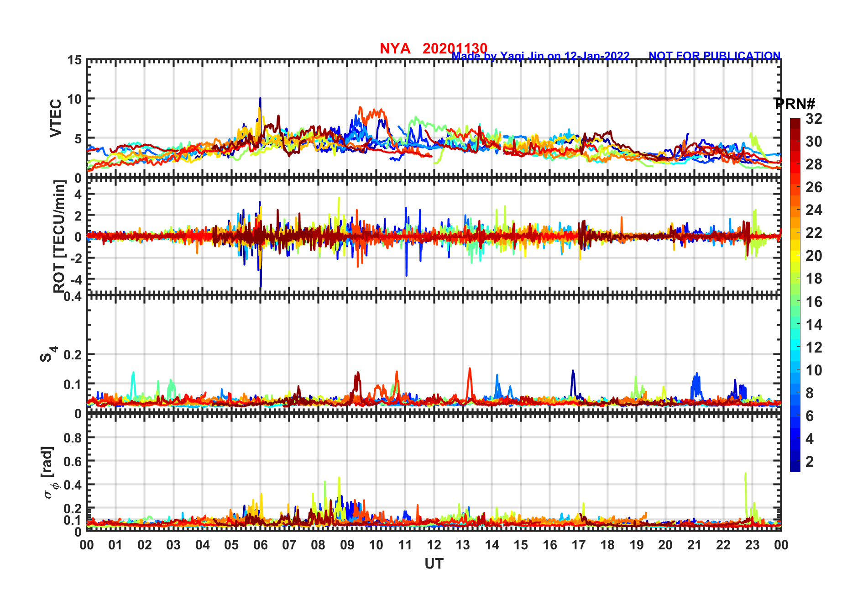Select the "06" hour tick on UT axis
The width and height of the screenshot is (868, 590).
tap(261, 545)
